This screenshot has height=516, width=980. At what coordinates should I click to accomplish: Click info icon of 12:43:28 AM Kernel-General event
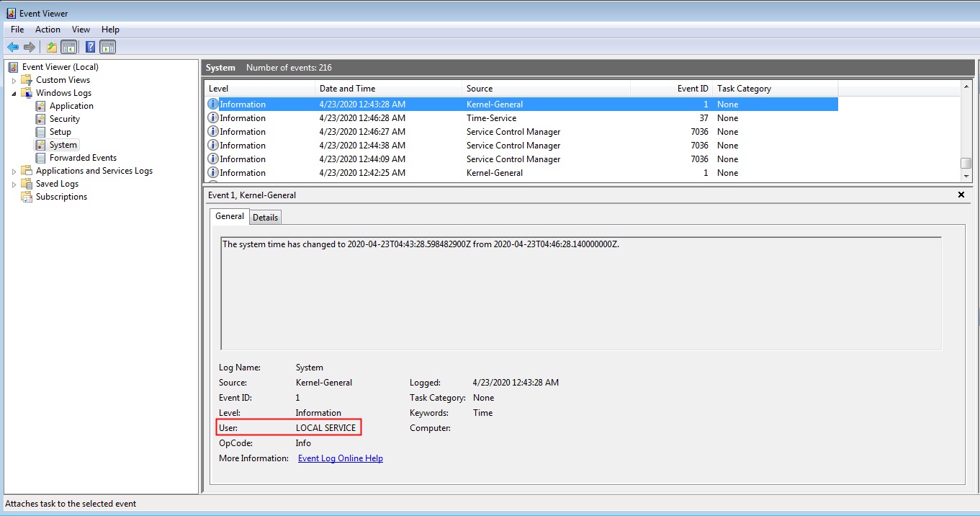(213, 104)
